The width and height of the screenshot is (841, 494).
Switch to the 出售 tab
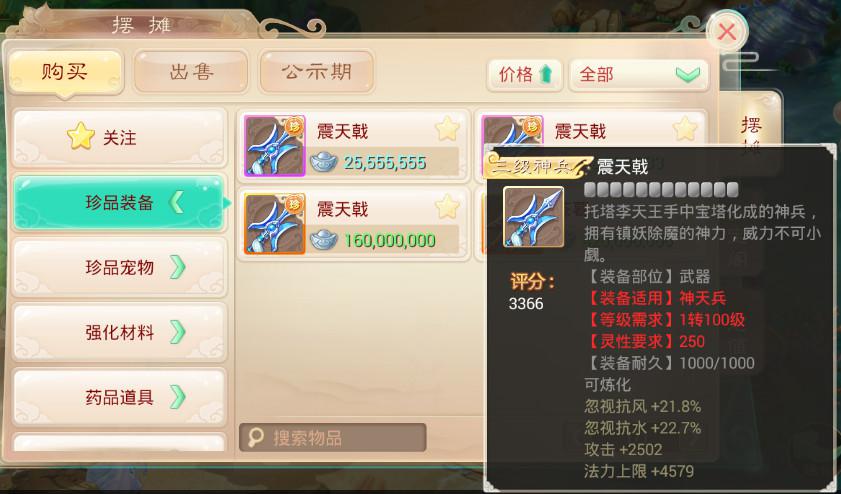[x=191, y=72]
